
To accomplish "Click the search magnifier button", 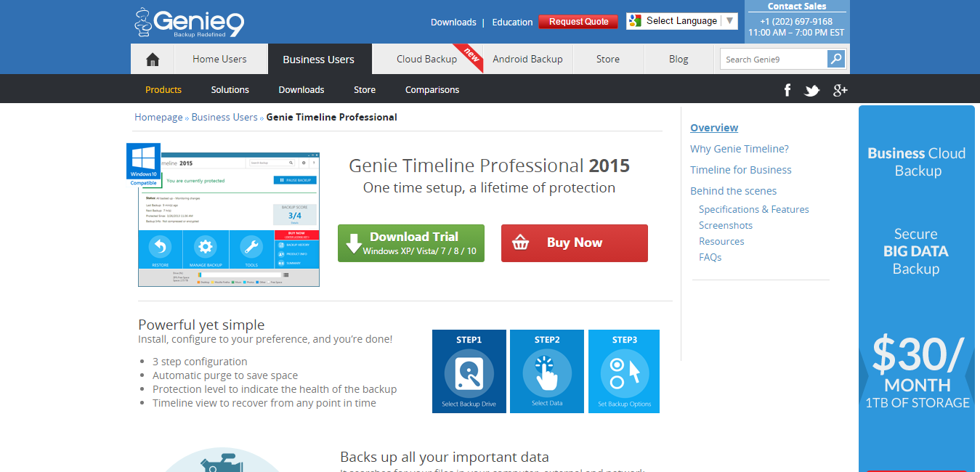I will [836, 59].
